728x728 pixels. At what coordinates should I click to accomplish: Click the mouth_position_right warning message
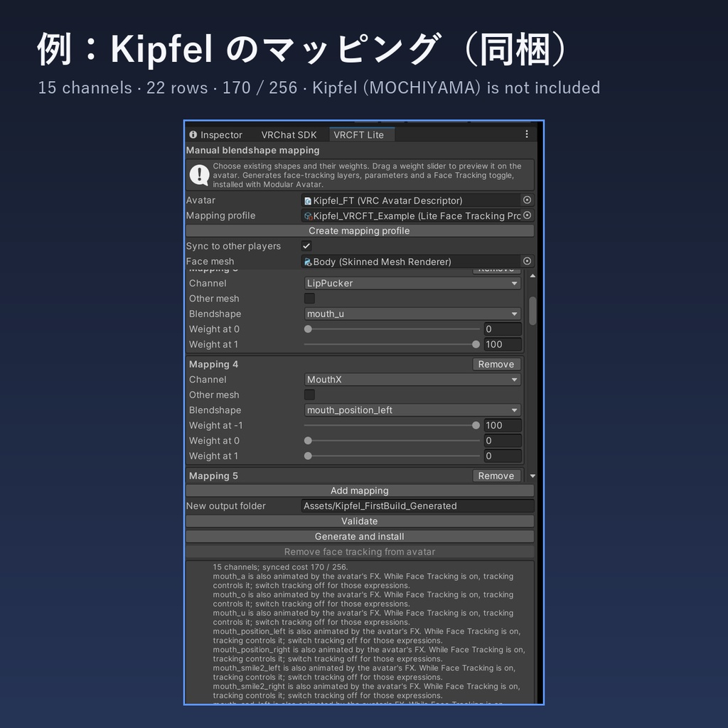369,654
